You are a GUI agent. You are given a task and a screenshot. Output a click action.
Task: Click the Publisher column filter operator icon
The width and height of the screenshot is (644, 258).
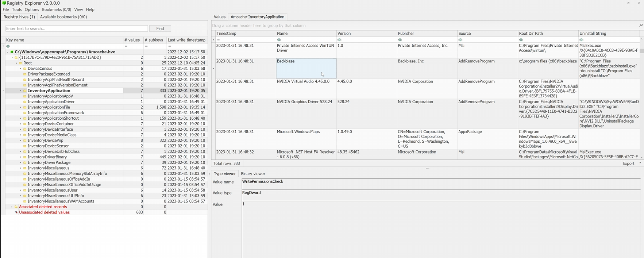[x=400, y=40]
